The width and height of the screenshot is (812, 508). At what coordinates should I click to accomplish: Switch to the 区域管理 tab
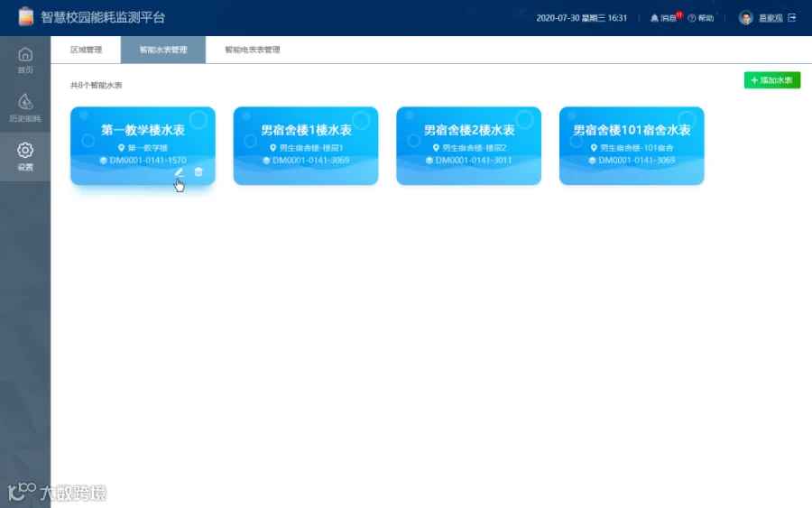pyautogui.click(x=86, y=50)
